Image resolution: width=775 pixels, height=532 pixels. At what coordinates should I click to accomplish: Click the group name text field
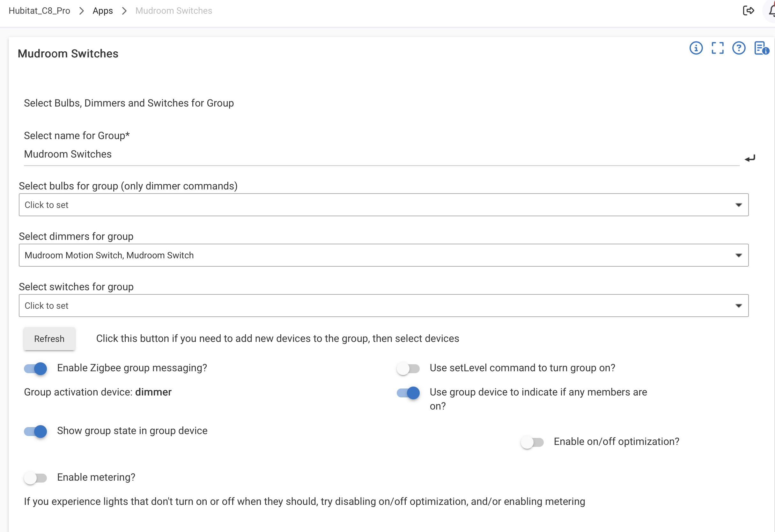coord(380,154)
